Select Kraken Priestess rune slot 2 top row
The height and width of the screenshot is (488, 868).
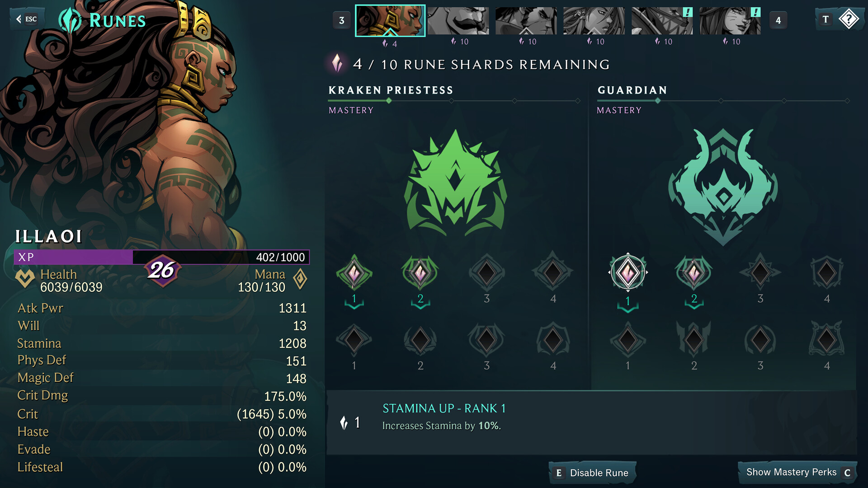[420, 273]
